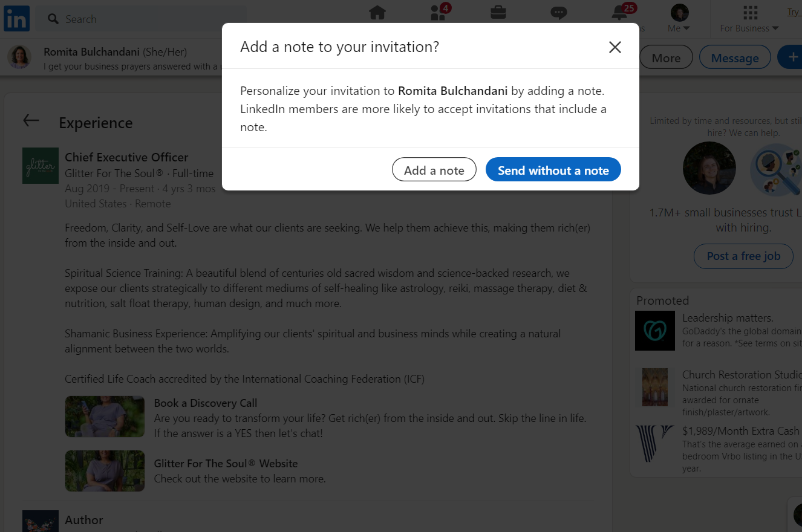The image size is (802, 532).
Task: Close the invitation note dialog
Action: coord(615,47)
